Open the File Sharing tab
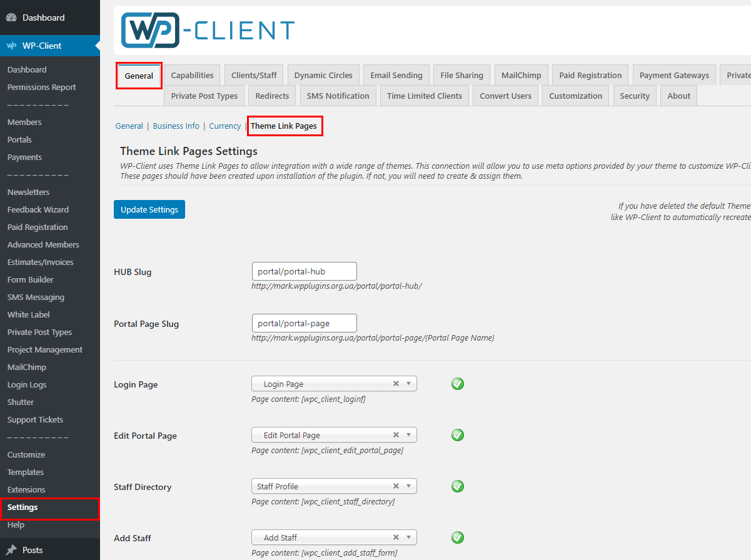This screenshot has width=751, height=560. (x=461, y=75)
